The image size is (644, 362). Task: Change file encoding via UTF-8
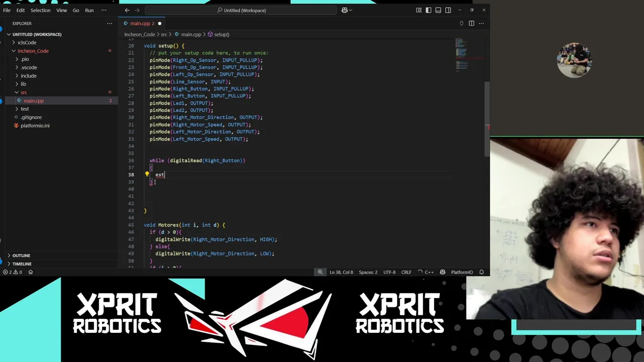[389, 272]
